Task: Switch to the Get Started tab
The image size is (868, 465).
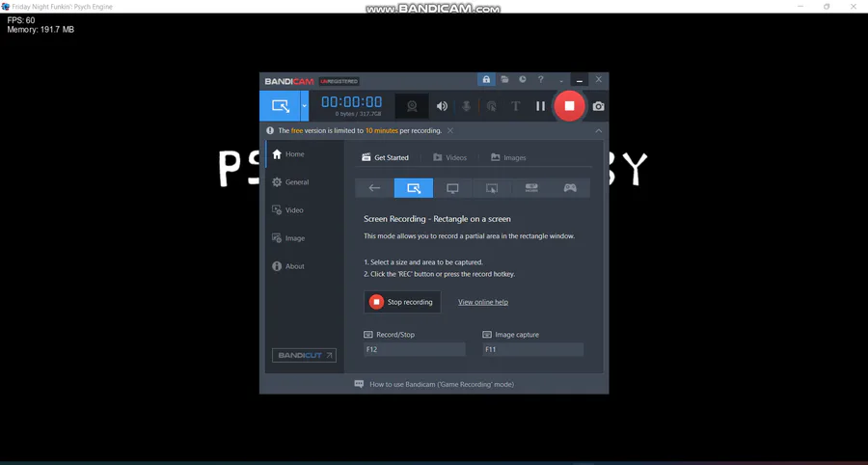Action: point(385,158)
